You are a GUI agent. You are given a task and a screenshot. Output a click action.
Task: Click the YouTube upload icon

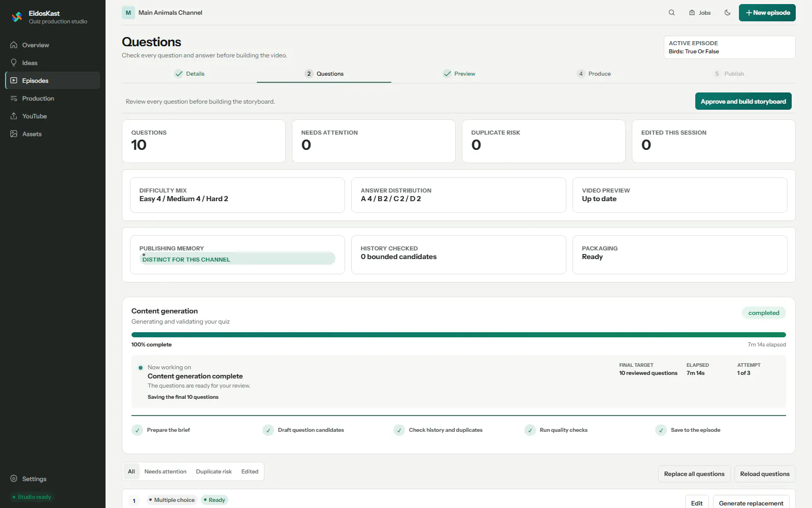coord(14,116)
